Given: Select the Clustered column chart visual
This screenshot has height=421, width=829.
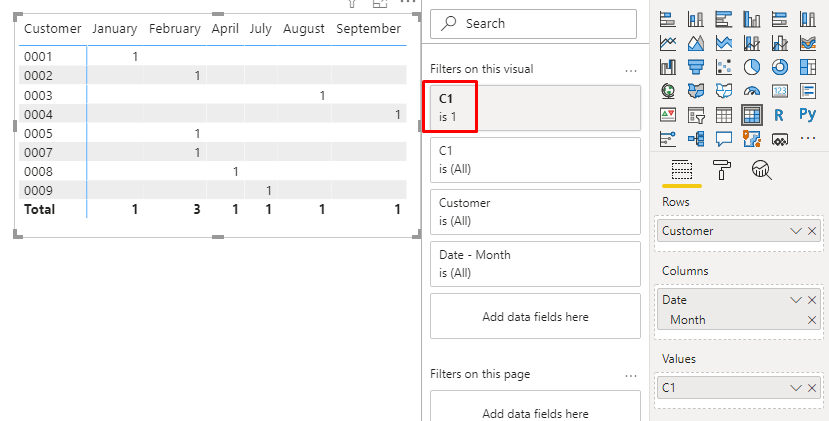Looking at the screenshot, I should 752,20.
